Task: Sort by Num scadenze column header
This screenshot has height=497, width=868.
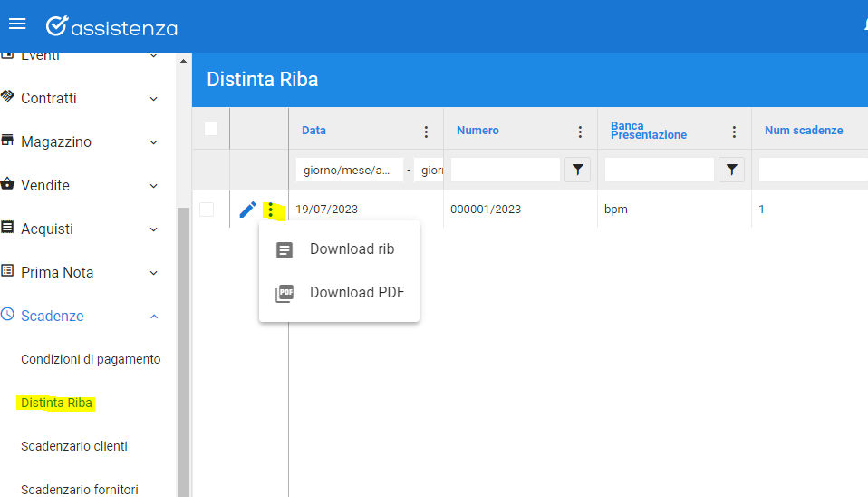Action: (x=804, y=131)
